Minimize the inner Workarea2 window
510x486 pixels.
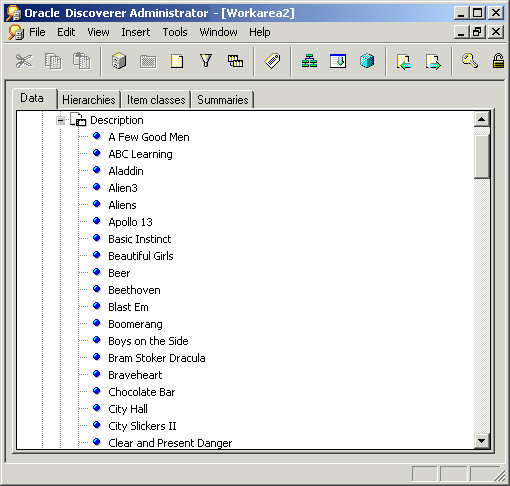point(461,32)
